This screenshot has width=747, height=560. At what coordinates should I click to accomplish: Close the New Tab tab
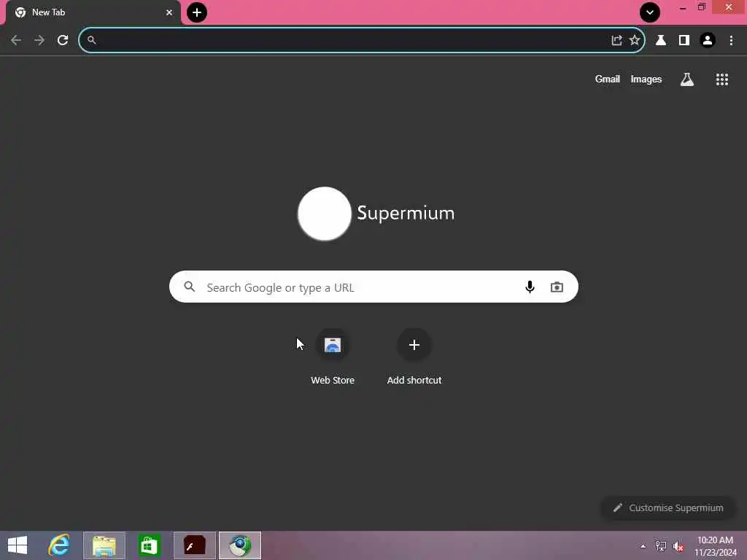[169, 12]
